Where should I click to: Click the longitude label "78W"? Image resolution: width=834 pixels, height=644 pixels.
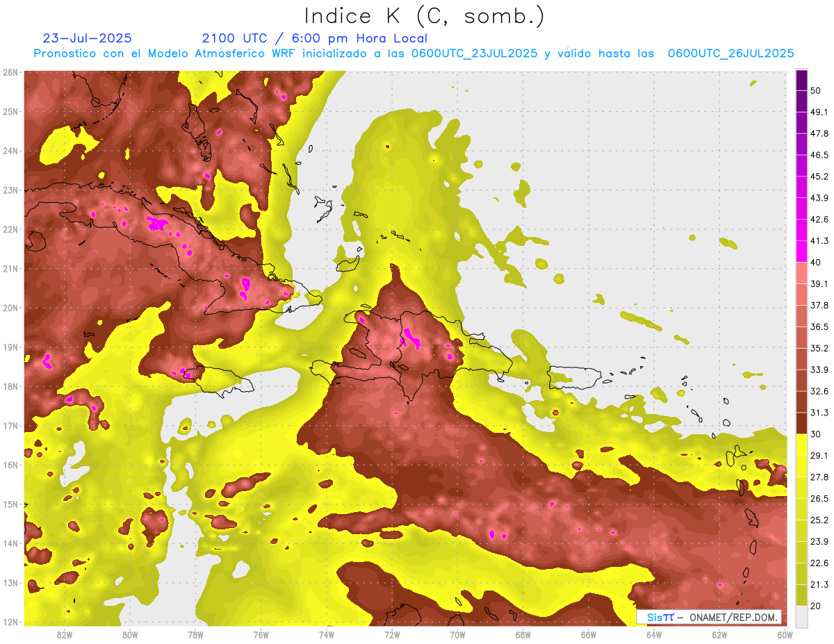[195, 634]
